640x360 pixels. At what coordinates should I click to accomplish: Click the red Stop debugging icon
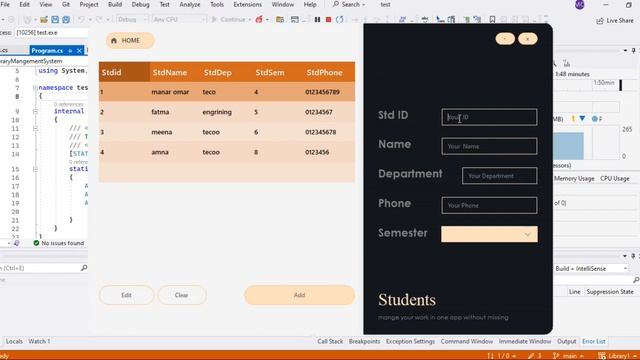[x=328, y=20]
